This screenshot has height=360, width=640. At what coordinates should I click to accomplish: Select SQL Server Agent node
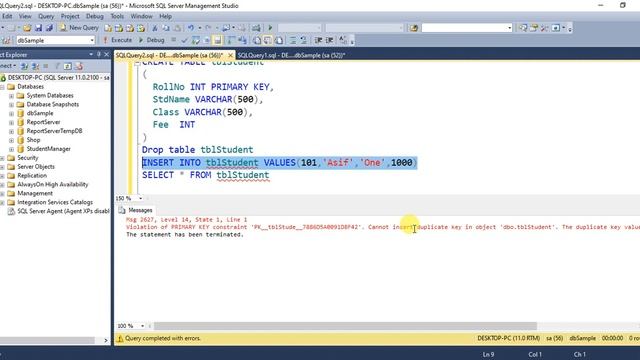coord(63,211)
